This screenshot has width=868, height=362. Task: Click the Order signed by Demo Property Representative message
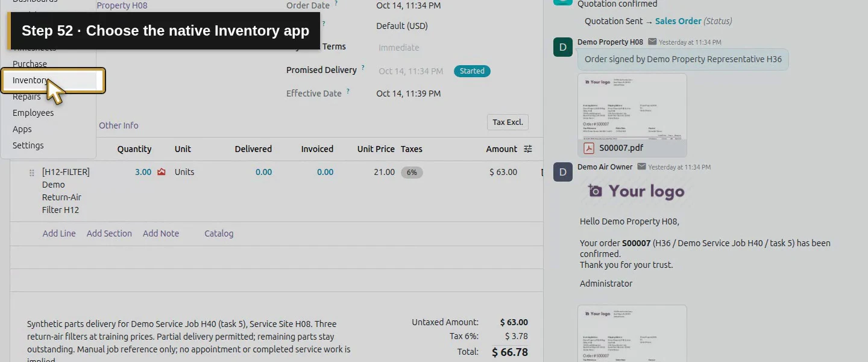[x=683, y=59]
